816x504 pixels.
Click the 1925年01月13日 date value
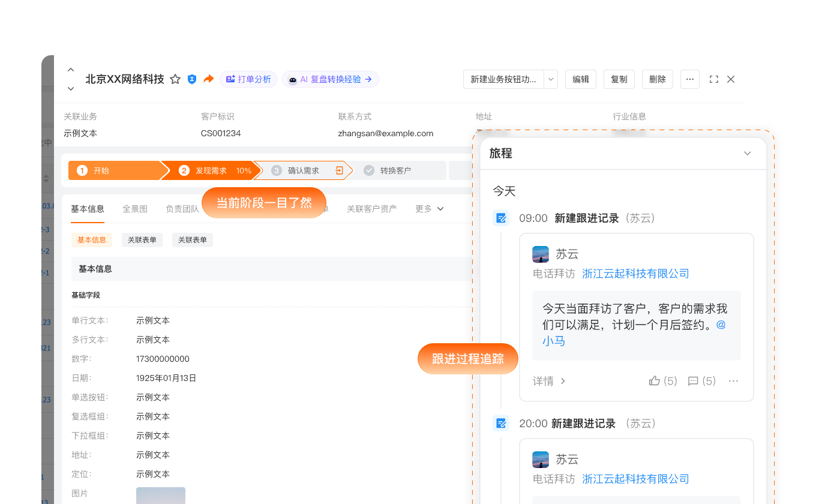166,378
